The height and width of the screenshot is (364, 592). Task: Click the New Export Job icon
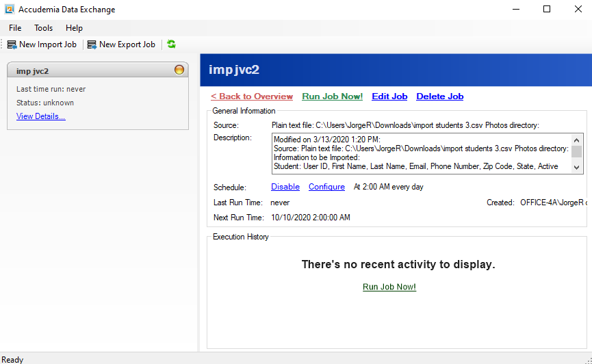pyautogui.click(x=92, y=44)
